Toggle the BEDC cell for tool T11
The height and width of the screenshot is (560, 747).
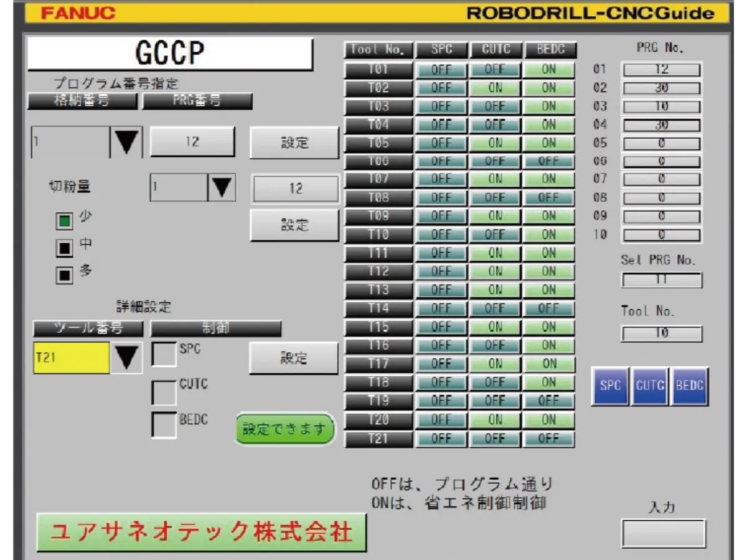click(548, 253)
